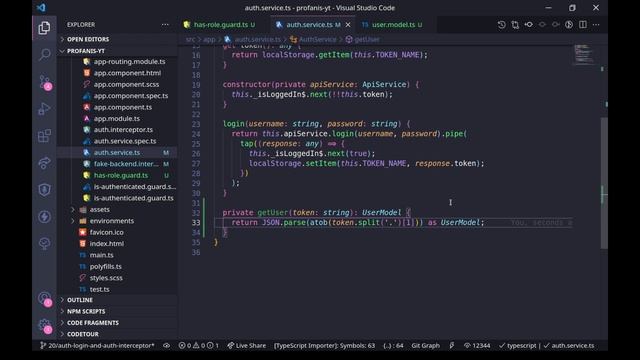Open Live Share arrow icon in activity bar
This screenshot has height=360, width=640.
pos(44,163)
